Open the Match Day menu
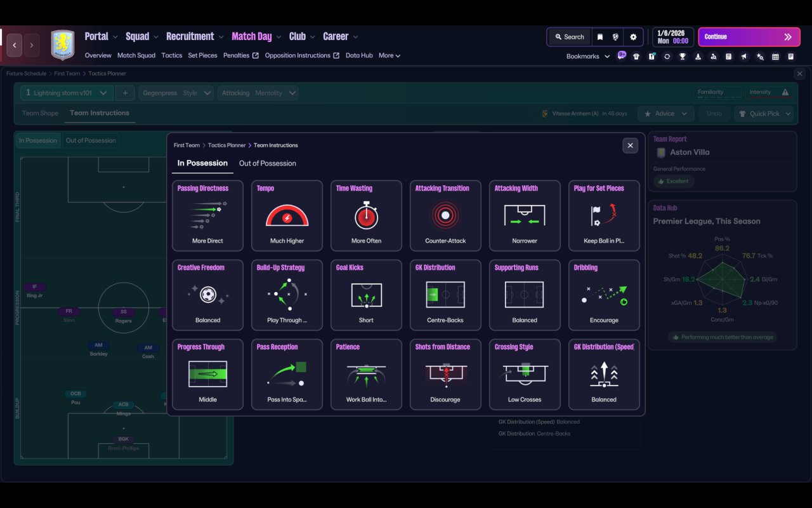This screenshot has height=508, width=812. pyautogui.click(x=256, y=36)
